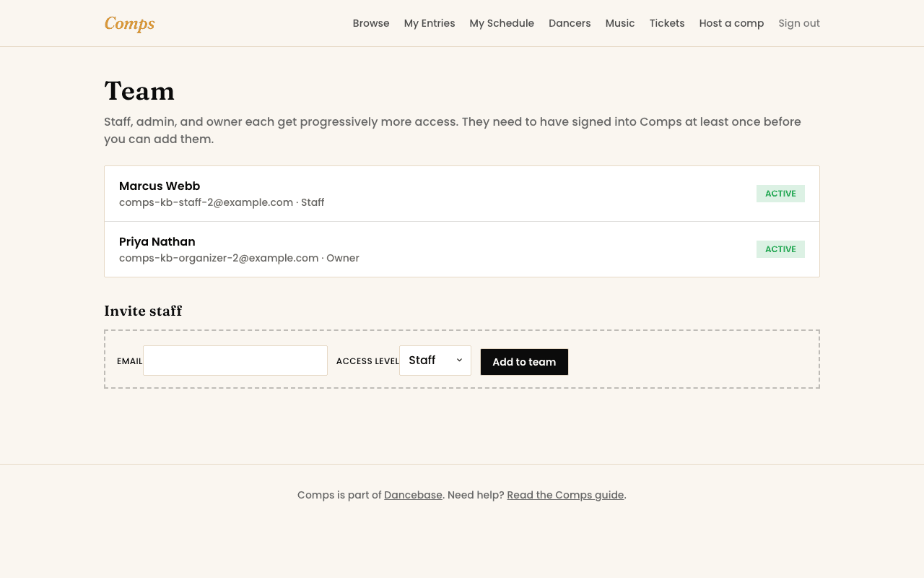Open the Read the Comps guide link
This screenshot has width=924, height=578.
tap(565, 495)
